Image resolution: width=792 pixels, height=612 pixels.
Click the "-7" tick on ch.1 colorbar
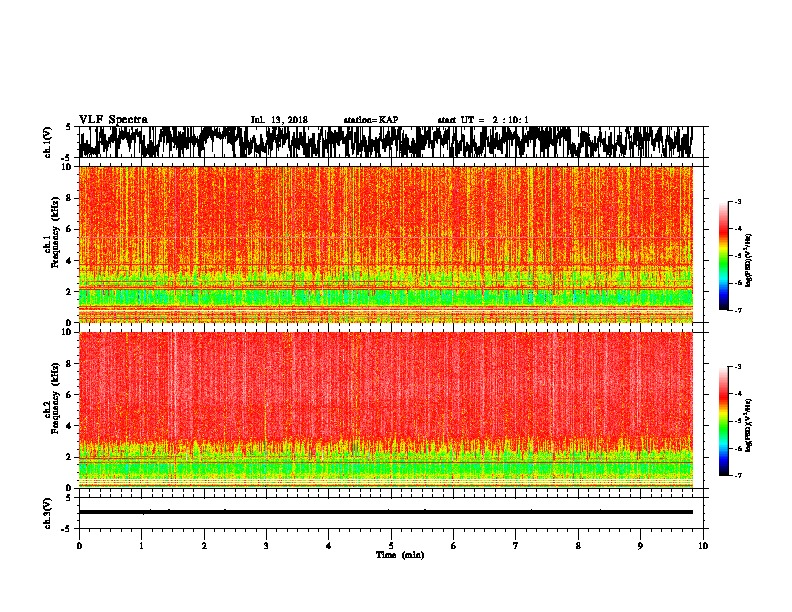click(737, 310)
